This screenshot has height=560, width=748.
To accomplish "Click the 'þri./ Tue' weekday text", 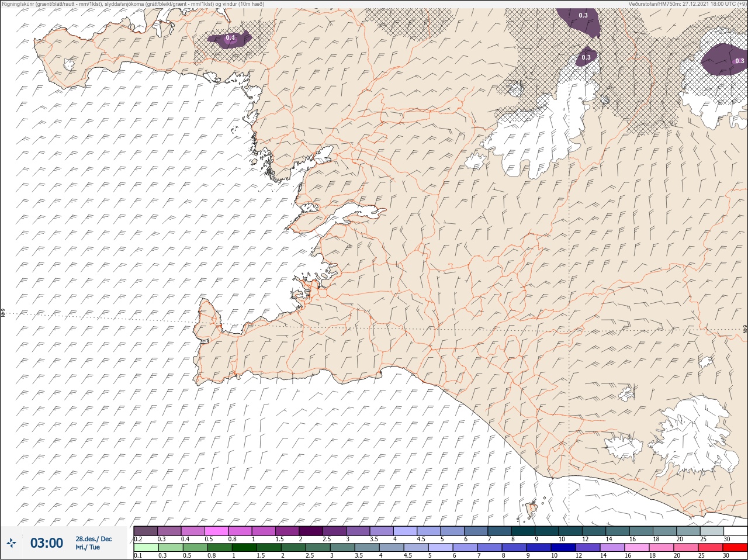I will [88, 547].
